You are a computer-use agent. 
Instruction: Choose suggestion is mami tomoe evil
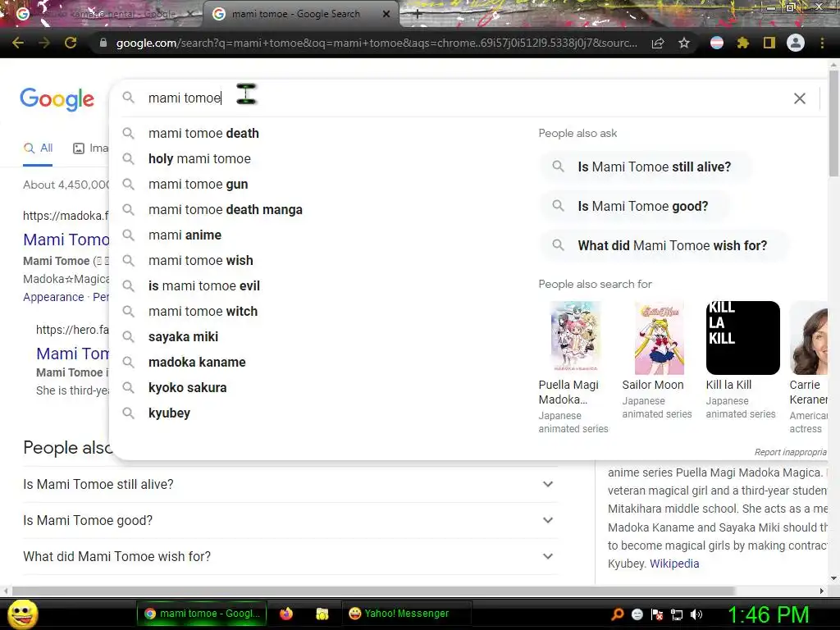tap(204, 286)
